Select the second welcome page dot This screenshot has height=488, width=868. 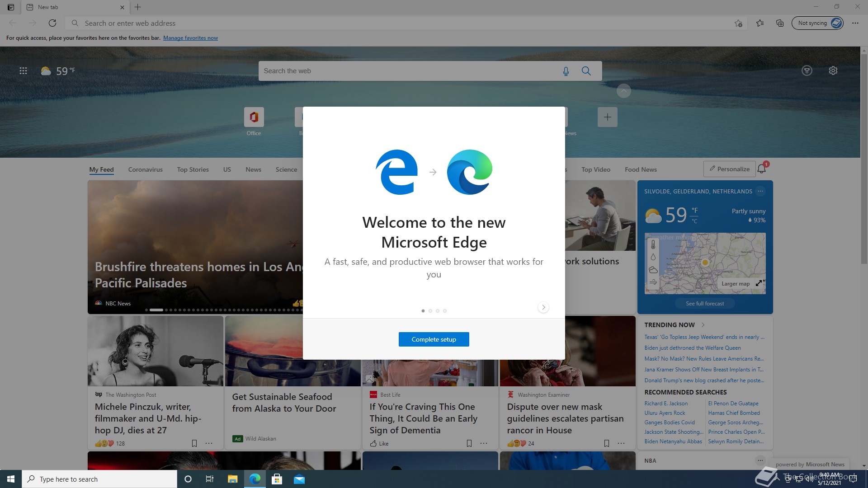[430, 311]
